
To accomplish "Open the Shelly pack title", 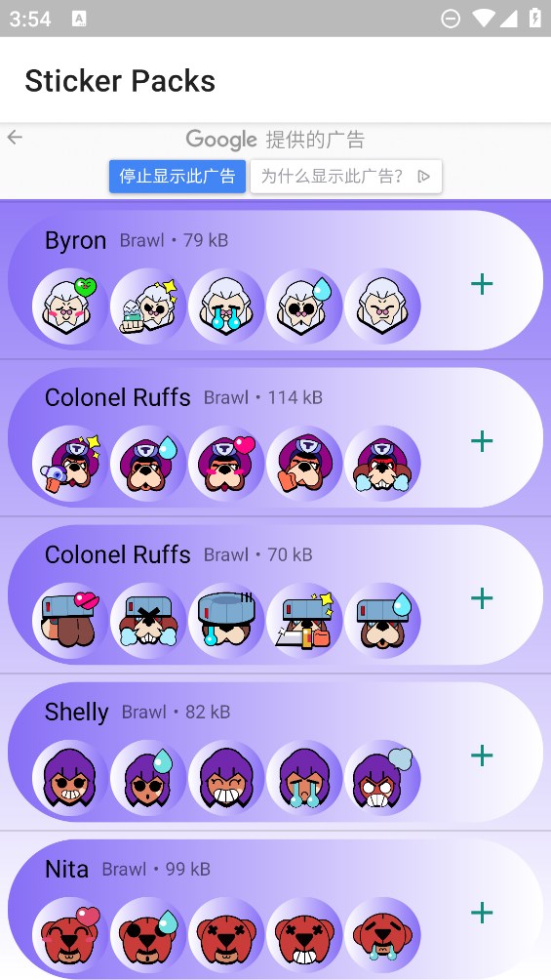I will click(77, 712).
